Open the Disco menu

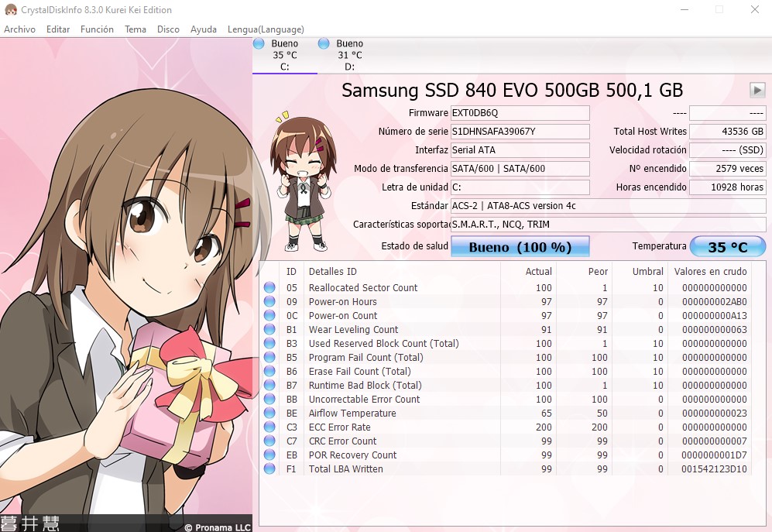pos(168,29)
